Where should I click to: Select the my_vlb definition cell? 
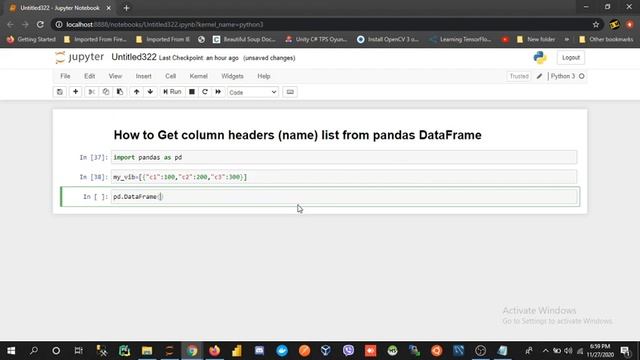pos(344,177)
